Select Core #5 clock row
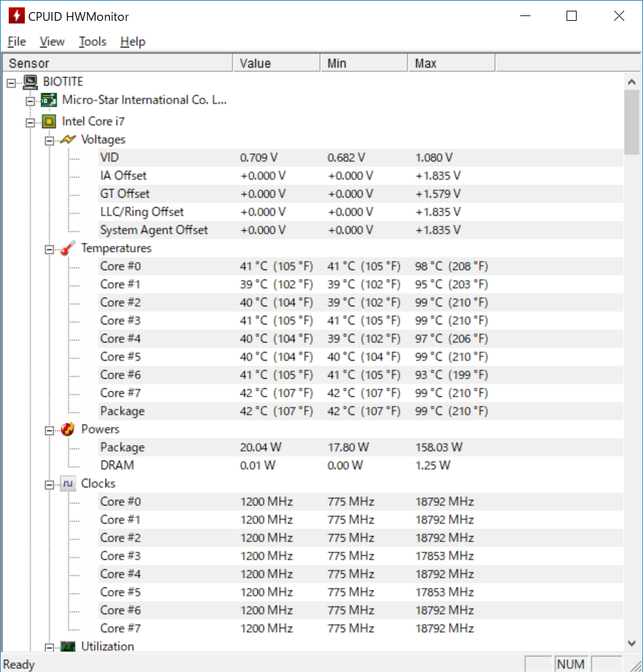This screenshot has width=643, height=672. (360, 592)
